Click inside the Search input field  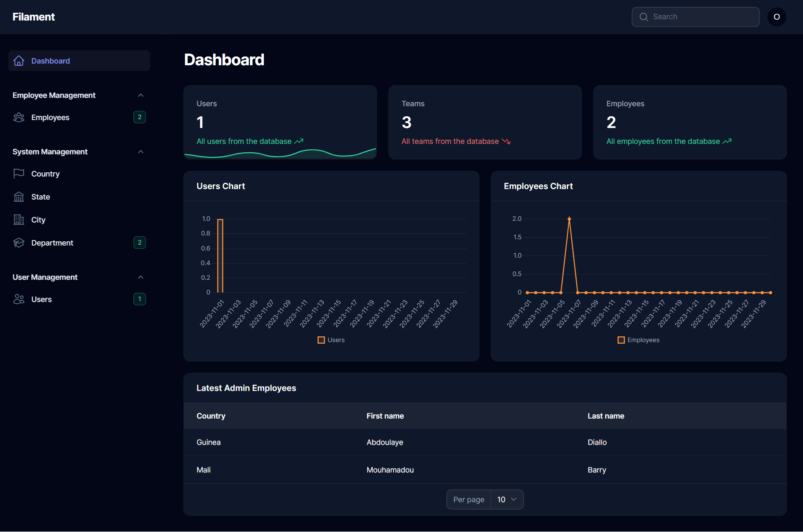[703, 17]
